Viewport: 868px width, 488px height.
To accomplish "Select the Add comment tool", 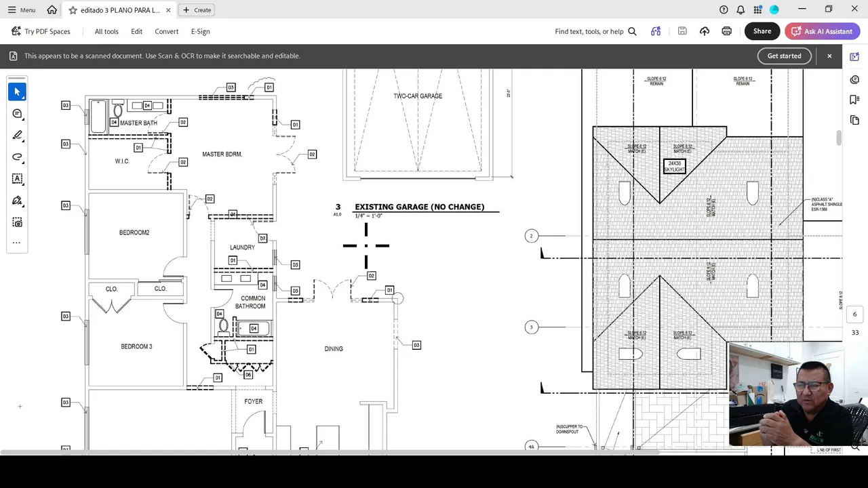I will (18, 114).
